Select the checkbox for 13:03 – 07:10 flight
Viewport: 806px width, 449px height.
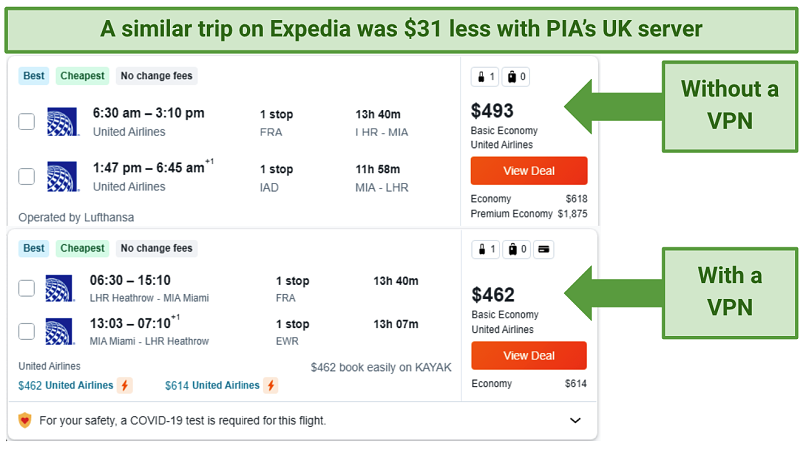tap(26, 331)
